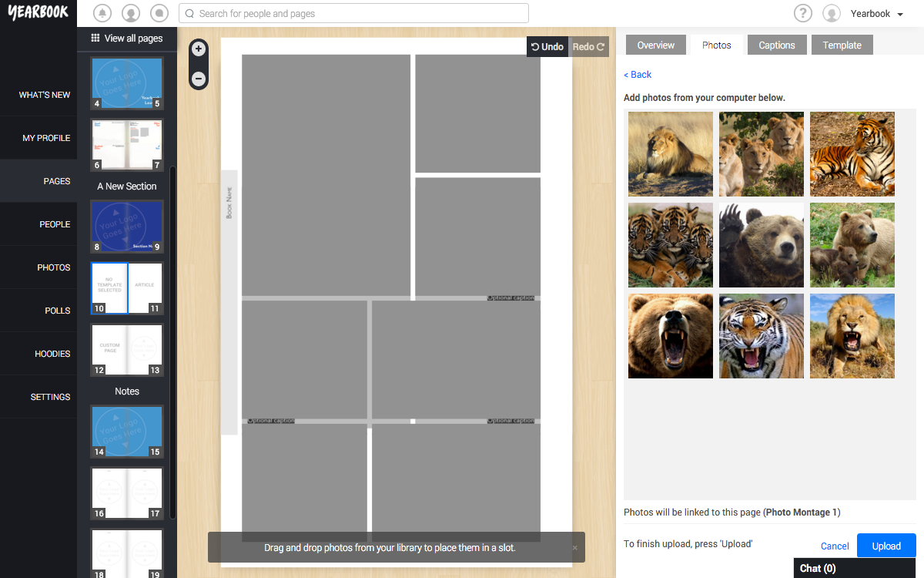924x578 pixels.
Task: Open Pages in sidebar
Action: point(38,181)
